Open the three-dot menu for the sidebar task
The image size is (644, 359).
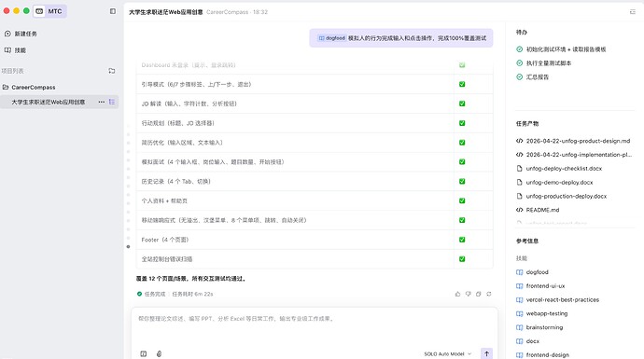pyautogui.click(x=102, y=102)
